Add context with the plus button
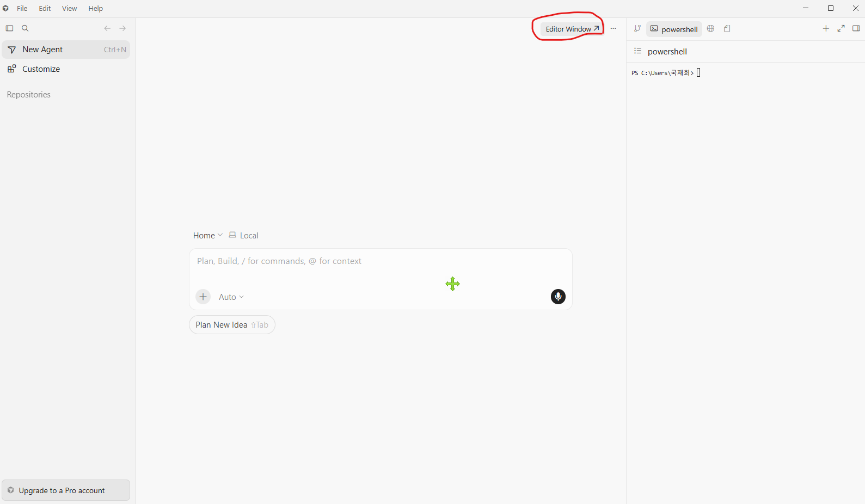The image size is (865, 504). [203, 297]
